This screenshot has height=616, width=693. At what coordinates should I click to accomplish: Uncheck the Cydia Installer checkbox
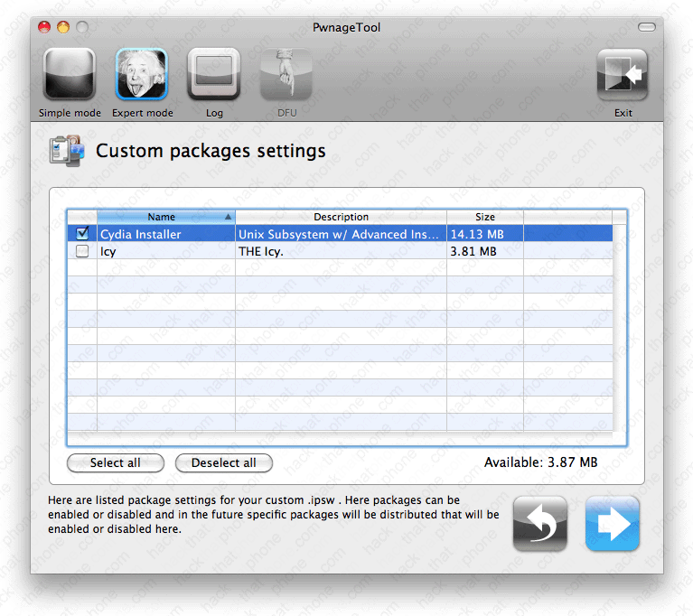pos(82,234)
